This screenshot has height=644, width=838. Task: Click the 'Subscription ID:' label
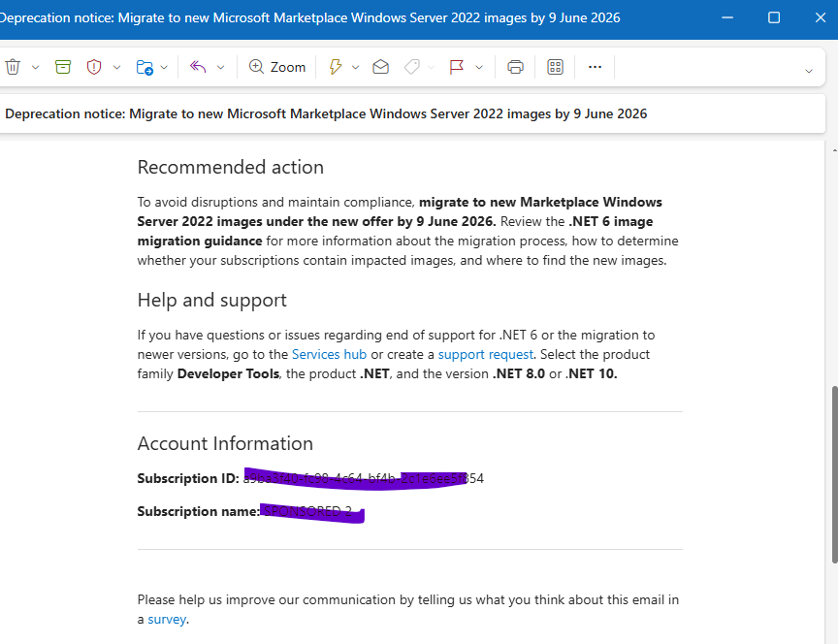(188, 478)
